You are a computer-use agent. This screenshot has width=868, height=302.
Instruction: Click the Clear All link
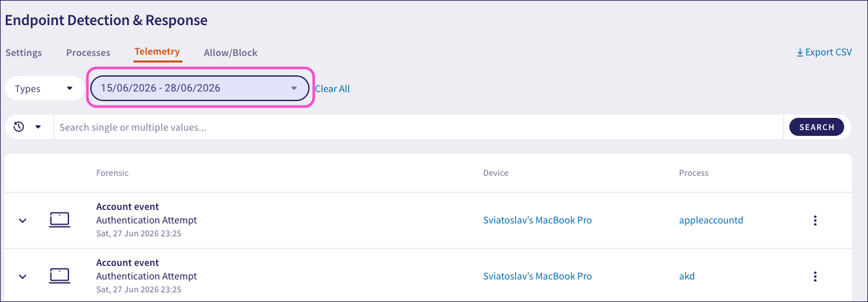coord(332,89)
